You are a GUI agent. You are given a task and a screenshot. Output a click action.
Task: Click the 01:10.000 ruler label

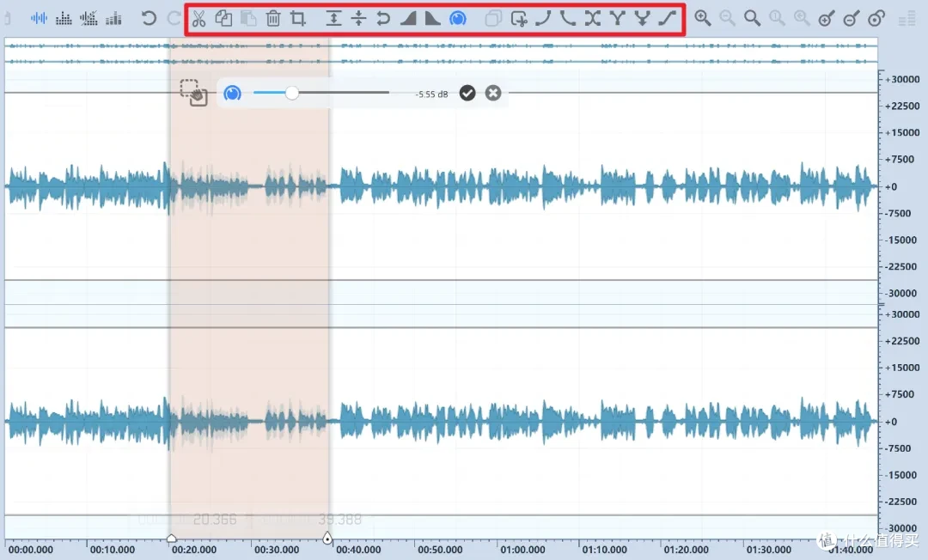pos(604,550)
